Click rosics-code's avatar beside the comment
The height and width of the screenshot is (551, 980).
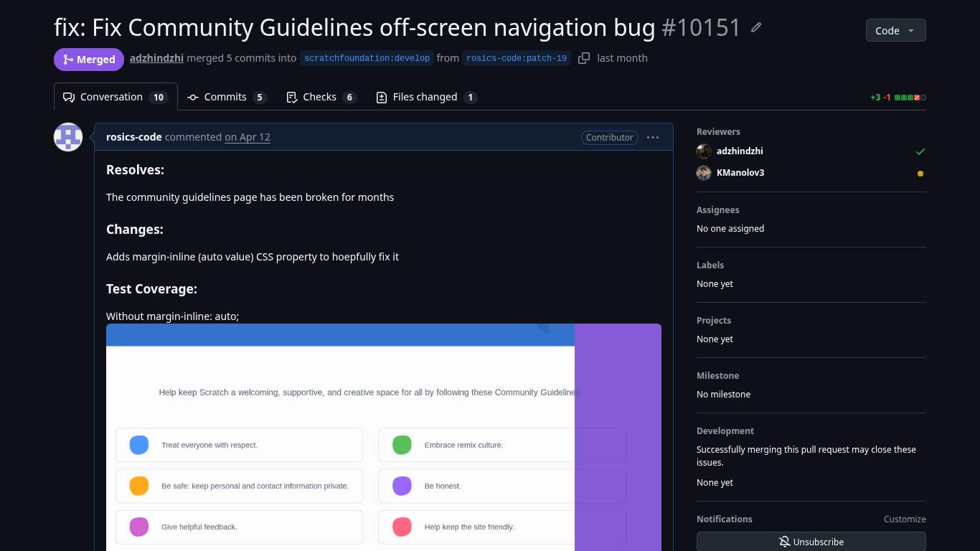[68, 137]
